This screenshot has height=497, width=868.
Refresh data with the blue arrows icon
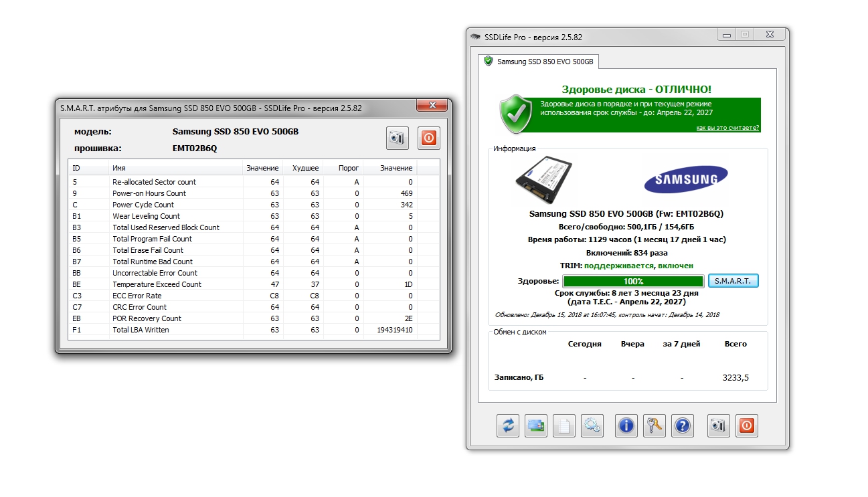[x=508, y=425]
